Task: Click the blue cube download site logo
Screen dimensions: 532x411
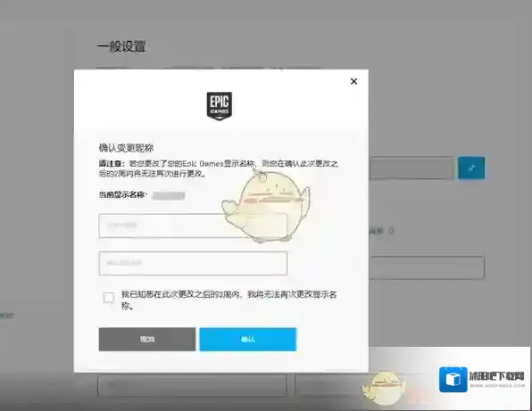Action: pyautogui.click(x=453, y=380)
